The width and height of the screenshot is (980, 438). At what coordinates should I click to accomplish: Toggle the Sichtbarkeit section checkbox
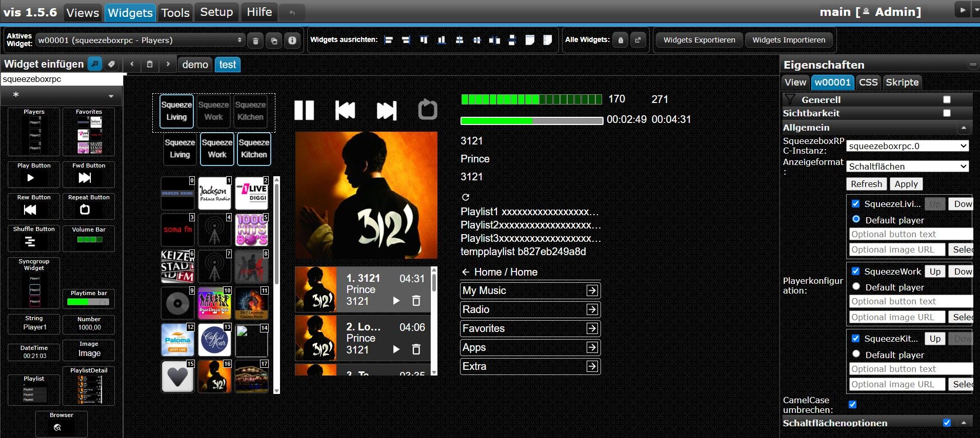coord(947,113)
